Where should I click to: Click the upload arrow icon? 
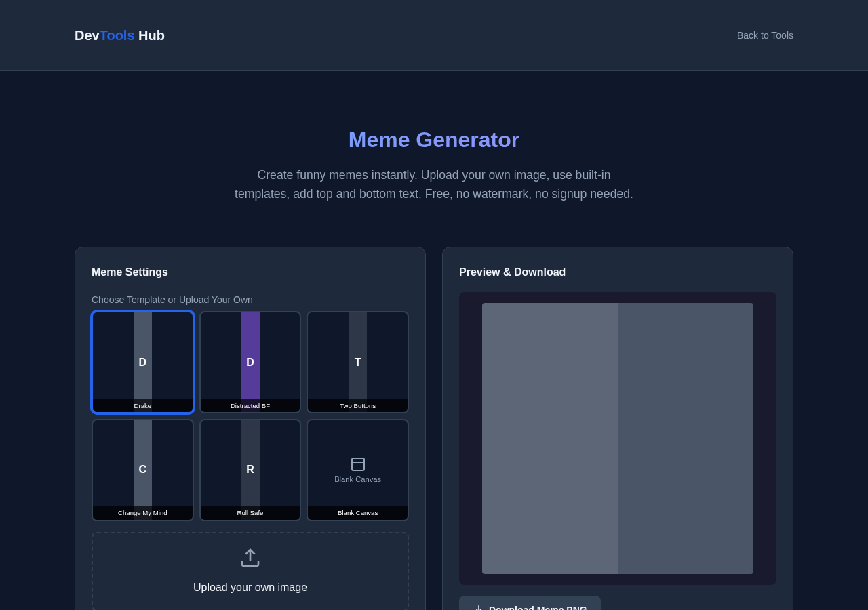click(250, 558)
